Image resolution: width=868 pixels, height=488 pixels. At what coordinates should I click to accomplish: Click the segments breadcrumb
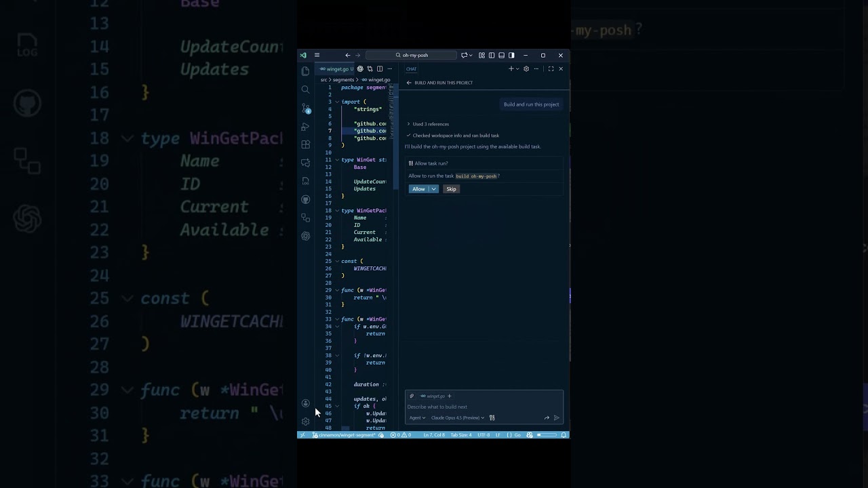point(343,80)
